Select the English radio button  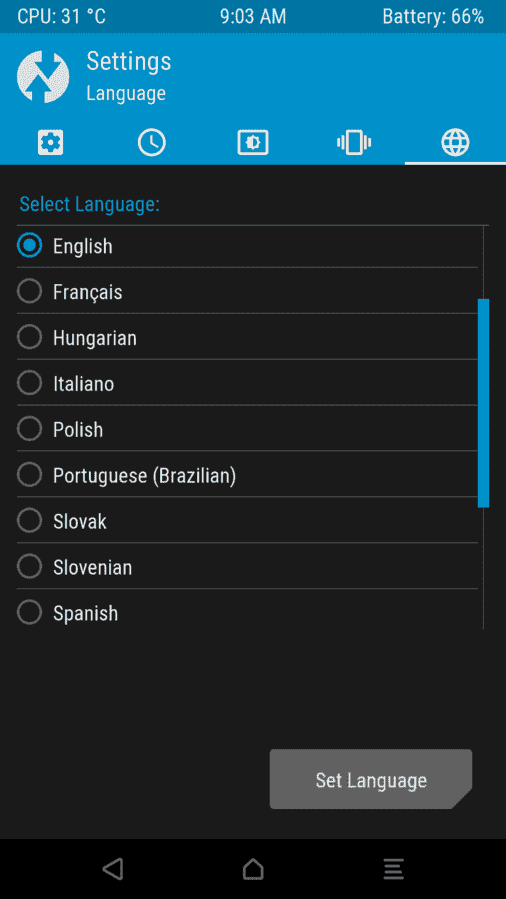click(x=29, y=246)
